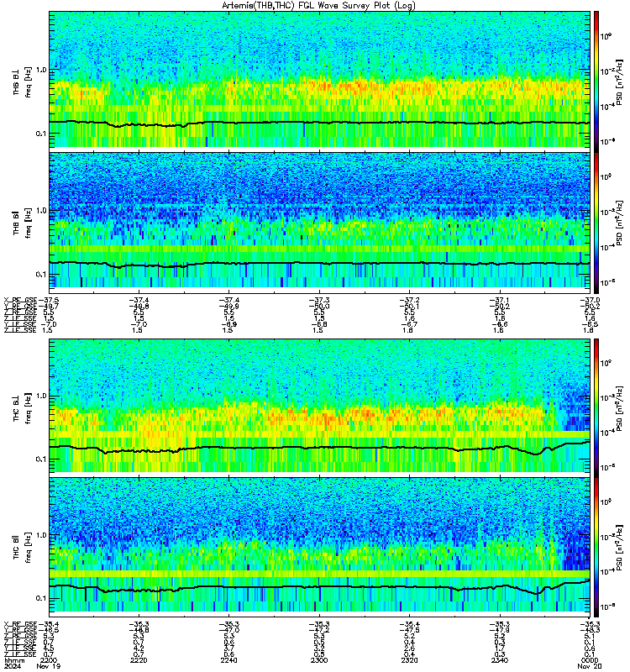Click the color bar beside THC B-perpendicular panel
Screen dimensions: 630x672
pos(596,407)
